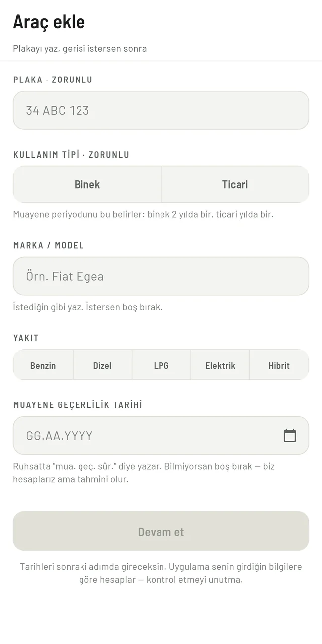The image size is (322, 644).
Task: Click the Muayene periyodunu helper text
Action: (x=143, y=215)
